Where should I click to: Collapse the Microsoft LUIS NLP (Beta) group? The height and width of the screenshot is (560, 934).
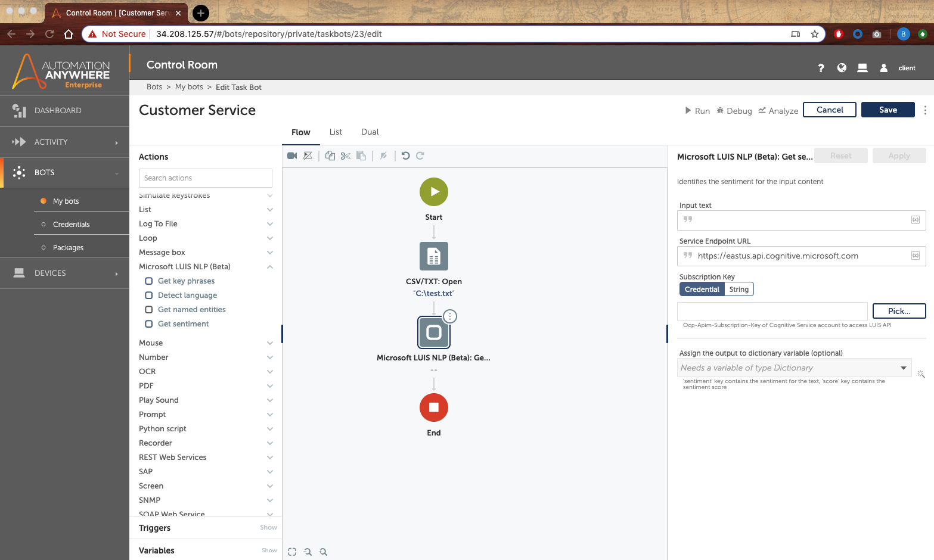click(x=269, y=267)
